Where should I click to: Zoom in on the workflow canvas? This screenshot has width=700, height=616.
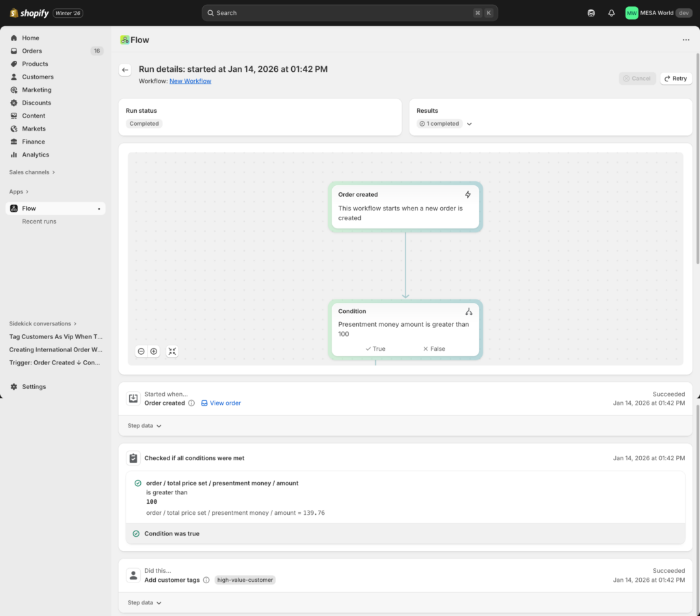coord(154,351)
